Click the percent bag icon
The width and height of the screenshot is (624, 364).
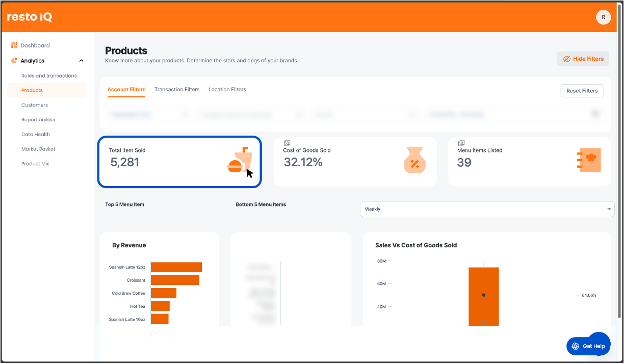[x=414, y=160]
